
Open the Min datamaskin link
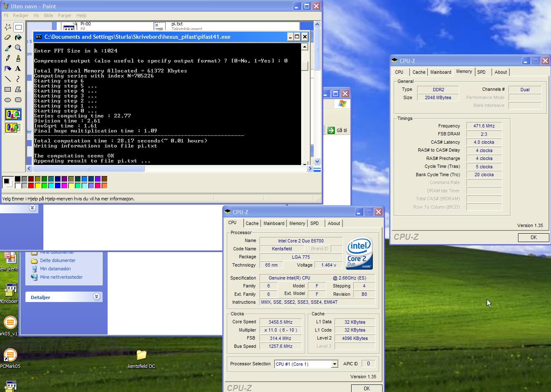pos(55,269)
